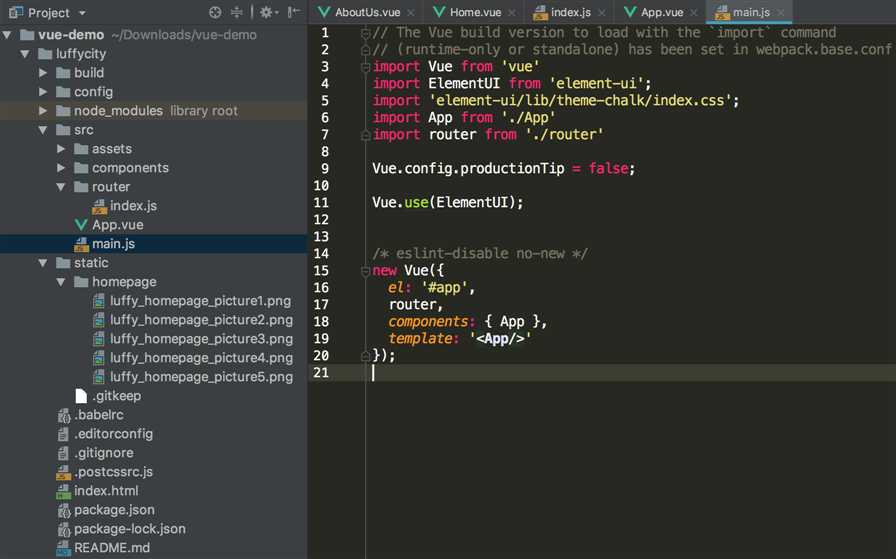This screenshot has width=896, height=559.
Task: Select the node_modules folder icon
Action: pos(63,110)
